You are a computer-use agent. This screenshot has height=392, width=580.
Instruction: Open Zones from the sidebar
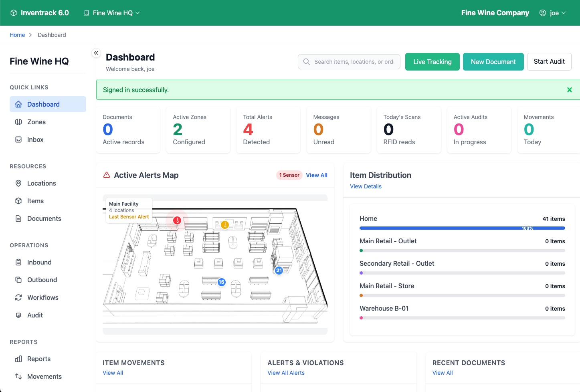pos(36,122)
